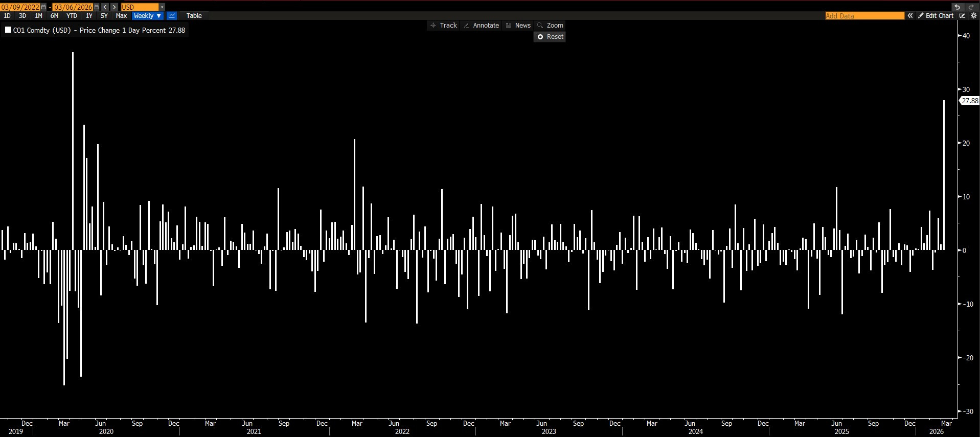The width and height of the screenshot is (980, 437).
Task: Shift date range back with left arrow
Action: 105,7
